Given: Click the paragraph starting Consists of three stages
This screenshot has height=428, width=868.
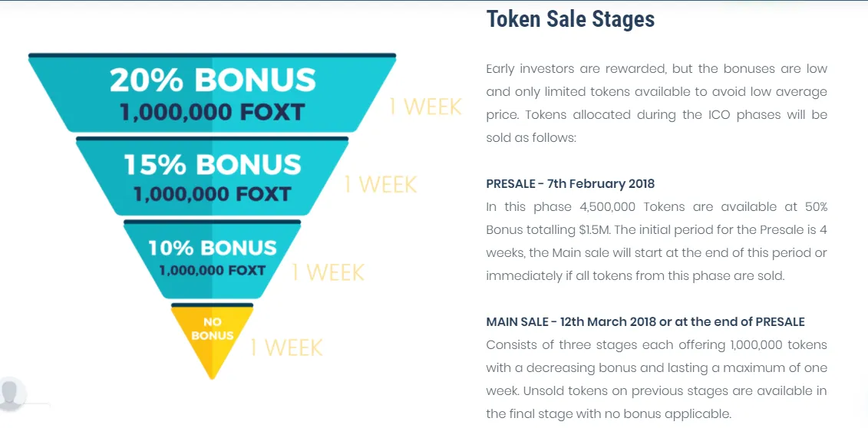Looking at the screenshot, I should point(656,380).
